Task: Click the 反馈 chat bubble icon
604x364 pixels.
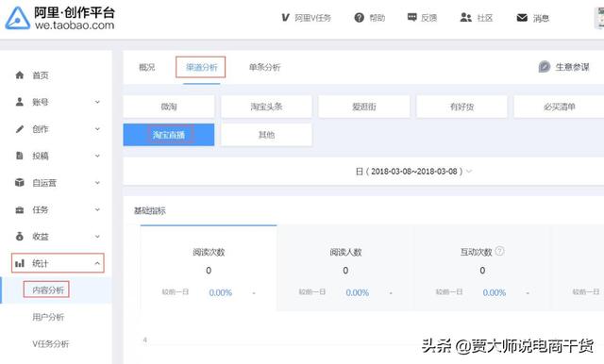Action: [x=411, y=17]
